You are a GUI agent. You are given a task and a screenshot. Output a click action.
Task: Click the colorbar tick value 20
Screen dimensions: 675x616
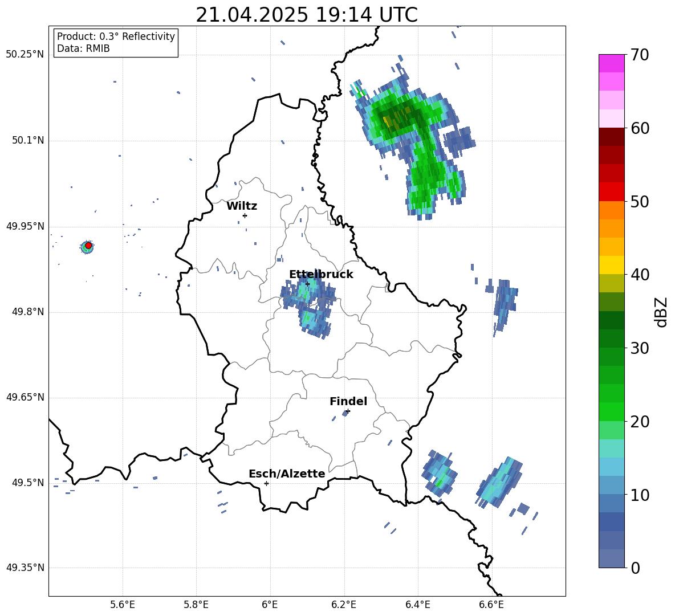(x=639, y=422)
